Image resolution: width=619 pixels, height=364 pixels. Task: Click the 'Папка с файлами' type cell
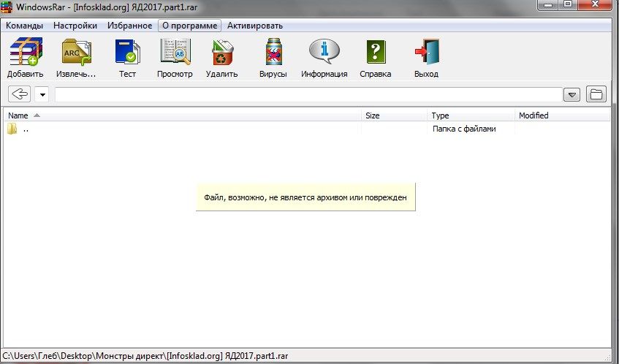464,129
